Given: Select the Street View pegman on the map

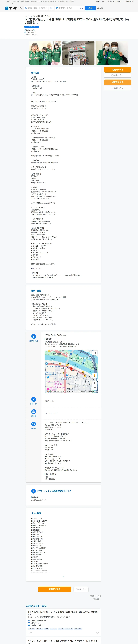Looking at the screenshot, I should click(x=94, y=375).
